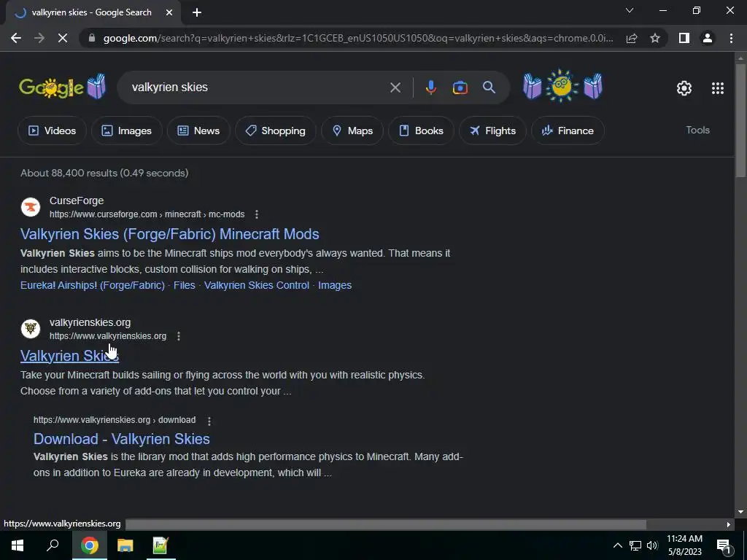Click the lock icon in address bar
The width and height of the screenshot is (747, 560).
pyautogui.click(x=92, y=38)
